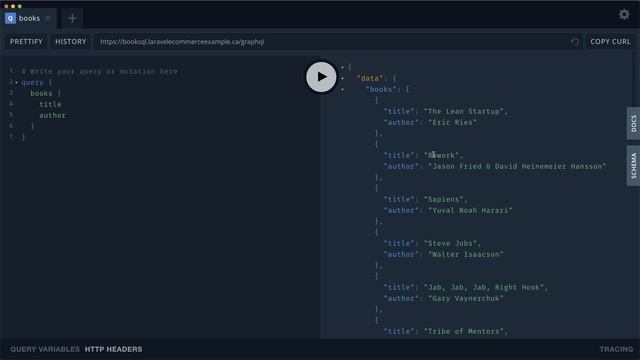Viewport: 640px width, 360px height.
Task: Click the 'author' field in query editor
Action: tap(52, 116)
